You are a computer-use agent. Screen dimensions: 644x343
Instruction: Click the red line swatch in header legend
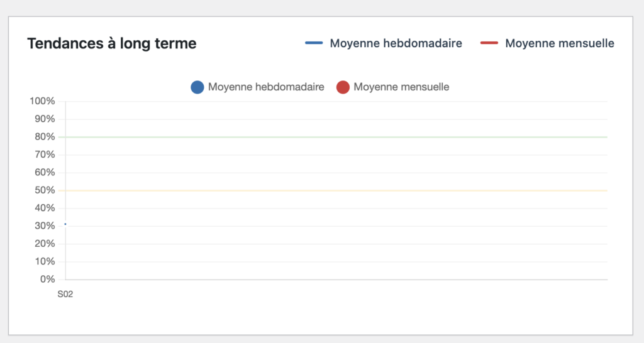[489, 43]
